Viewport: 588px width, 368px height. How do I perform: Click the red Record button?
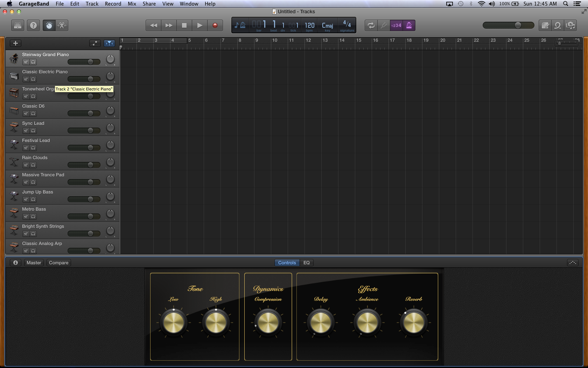(215, 25)
